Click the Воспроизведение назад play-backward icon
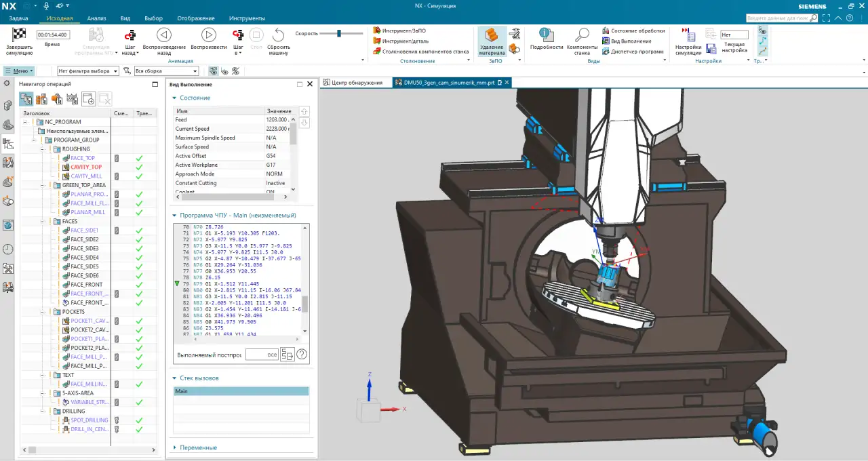Viewport: 868px width, 461px height. 164,35
